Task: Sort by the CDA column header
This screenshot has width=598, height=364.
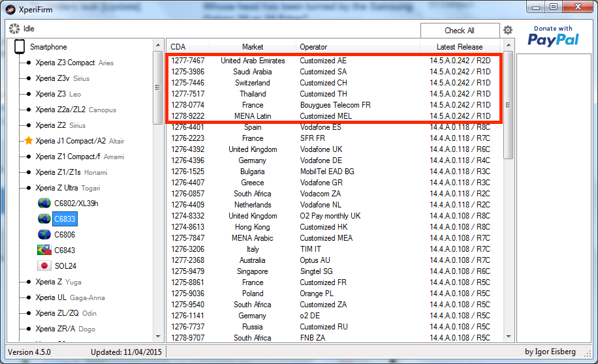Action: [x=188, y=47]
